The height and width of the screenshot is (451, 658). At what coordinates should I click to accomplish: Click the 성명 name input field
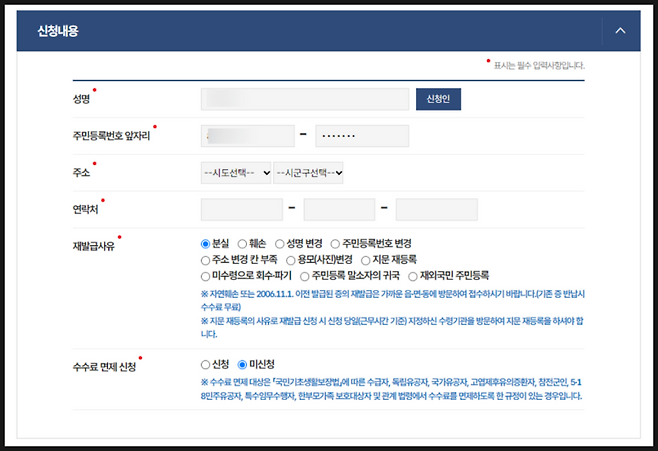coord(304,99)
